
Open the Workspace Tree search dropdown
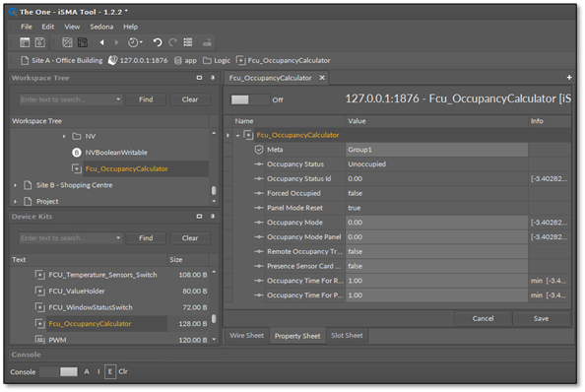118,99
